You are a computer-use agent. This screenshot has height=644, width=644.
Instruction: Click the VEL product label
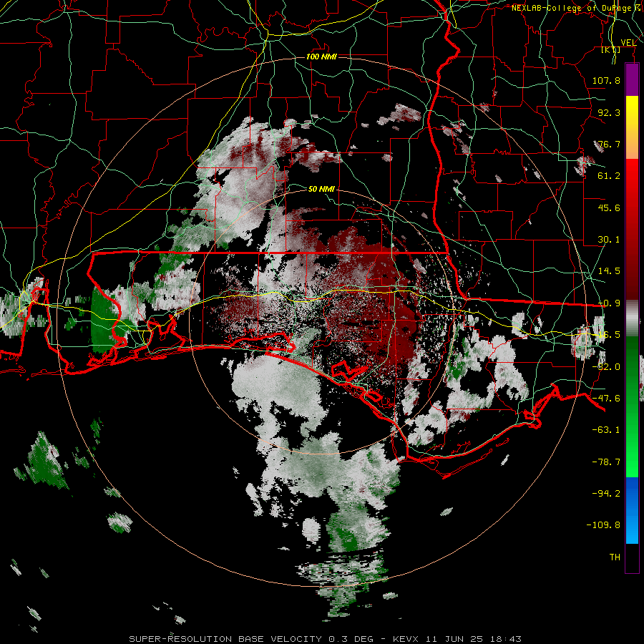tap(628, 43)
